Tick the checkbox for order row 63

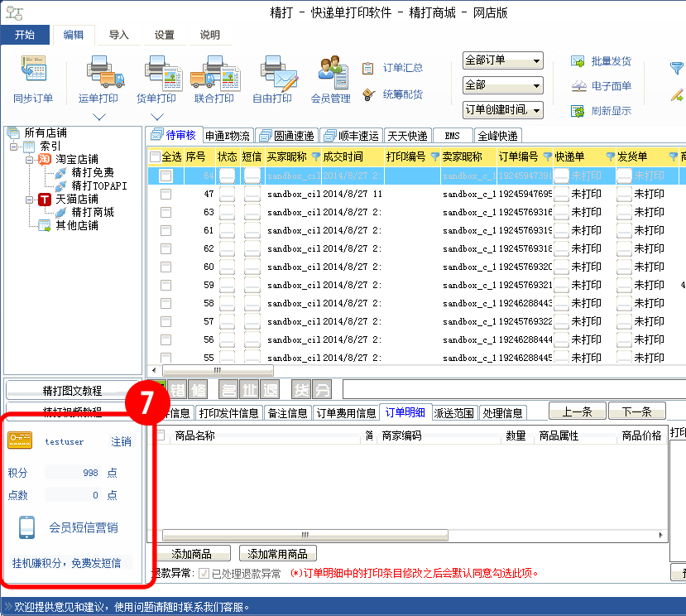click(x=166, y=212)
